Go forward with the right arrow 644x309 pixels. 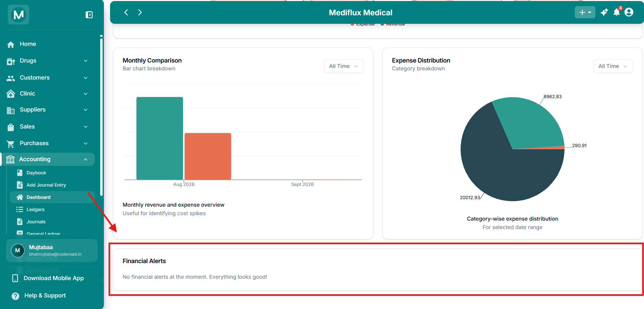140,12
